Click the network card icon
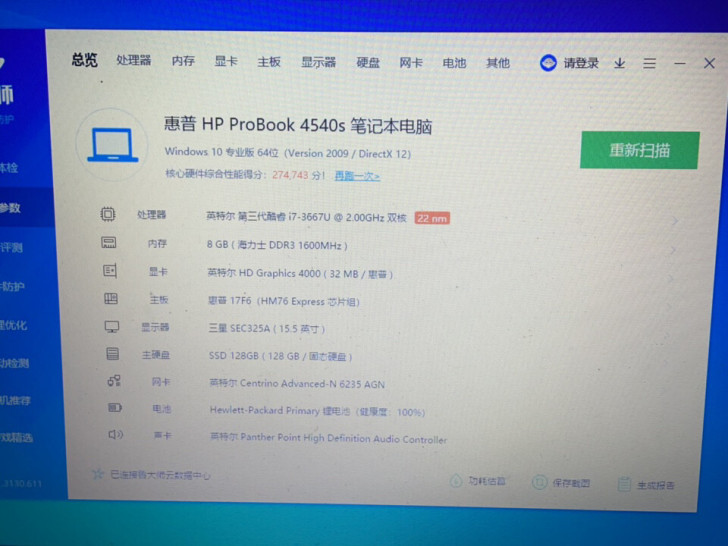The width and height of the screenshot is (728, 546). (114, 381)
